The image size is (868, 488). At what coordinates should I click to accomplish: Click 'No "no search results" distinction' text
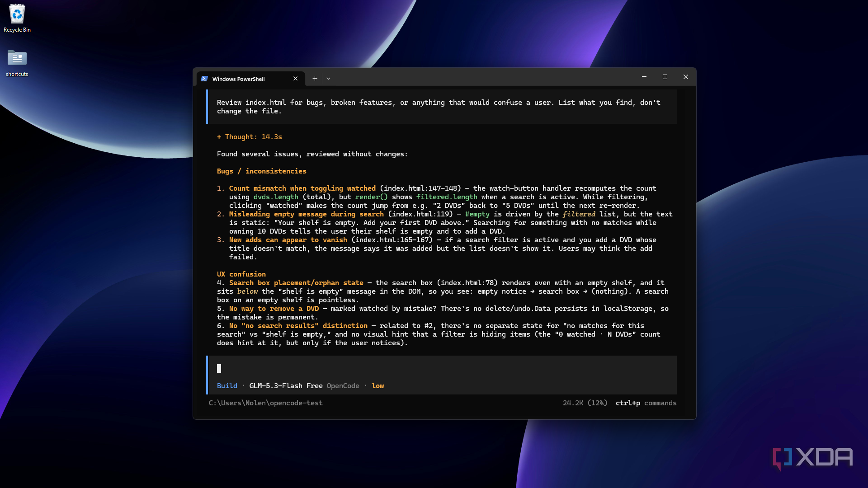coord(298,326)
